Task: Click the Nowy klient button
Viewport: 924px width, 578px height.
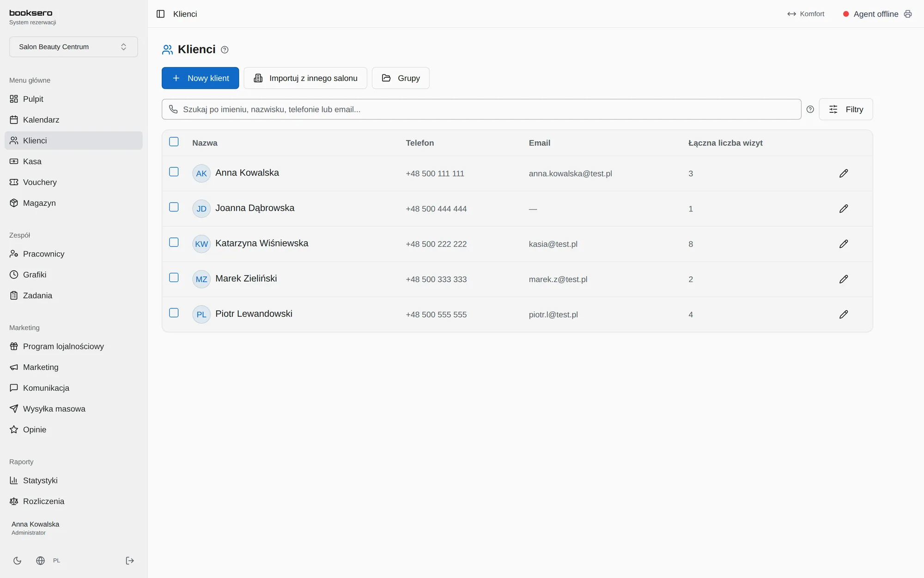Action: pos(200,78)
